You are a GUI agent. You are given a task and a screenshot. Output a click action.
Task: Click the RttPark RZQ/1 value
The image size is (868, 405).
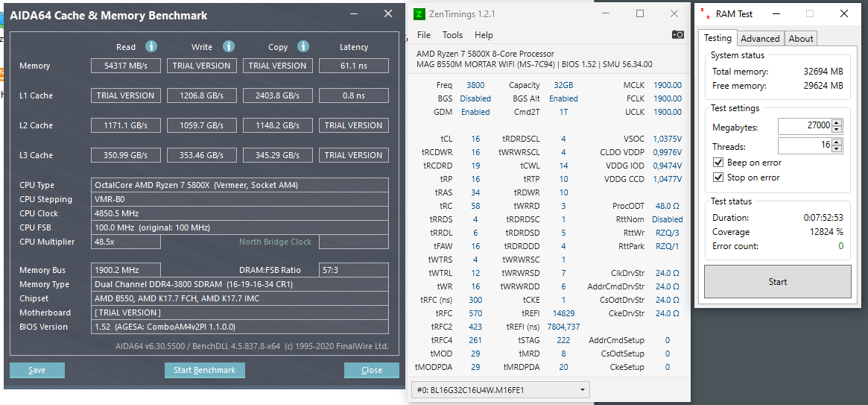[x=667, y=246]
